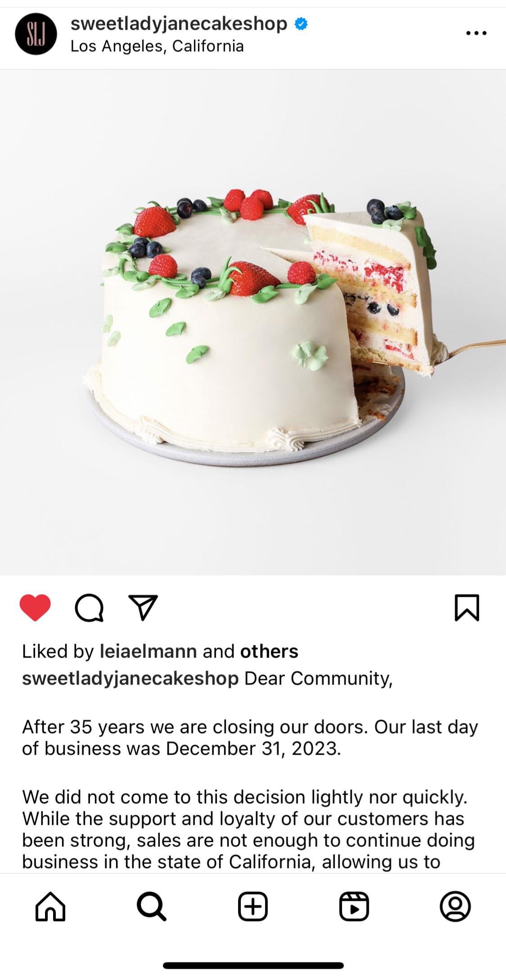
Task: View leiaelmann's profile from likes
Action: tap(148, 651)
